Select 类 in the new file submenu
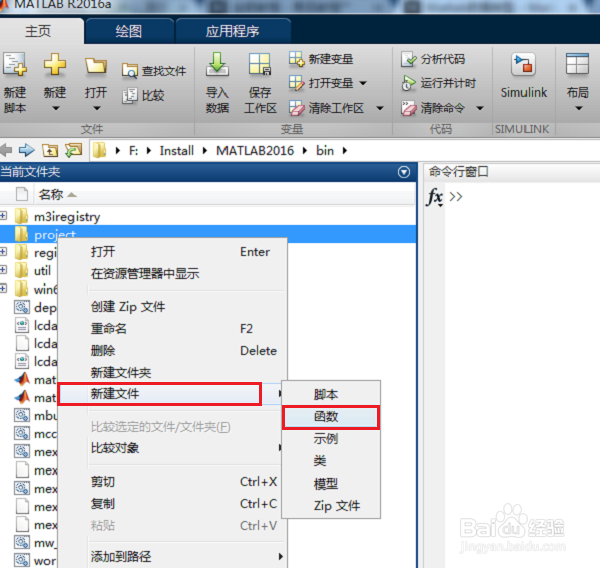600x568 pixels. click(331, 461)
